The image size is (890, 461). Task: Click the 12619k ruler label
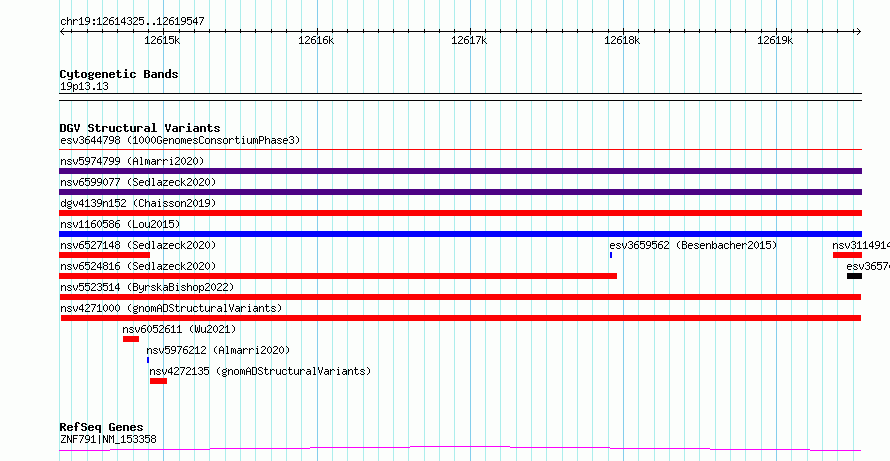point(775,40)
